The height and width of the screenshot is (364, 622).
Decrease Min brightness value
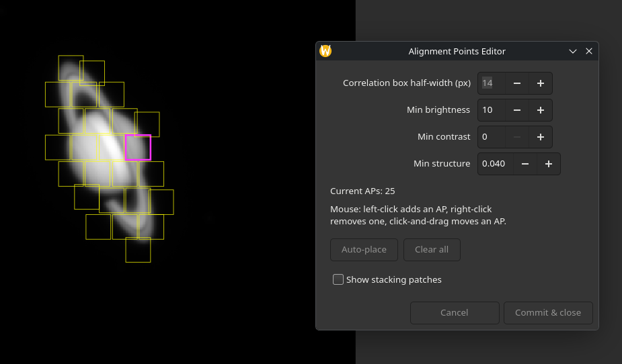[x=517, y=110]
